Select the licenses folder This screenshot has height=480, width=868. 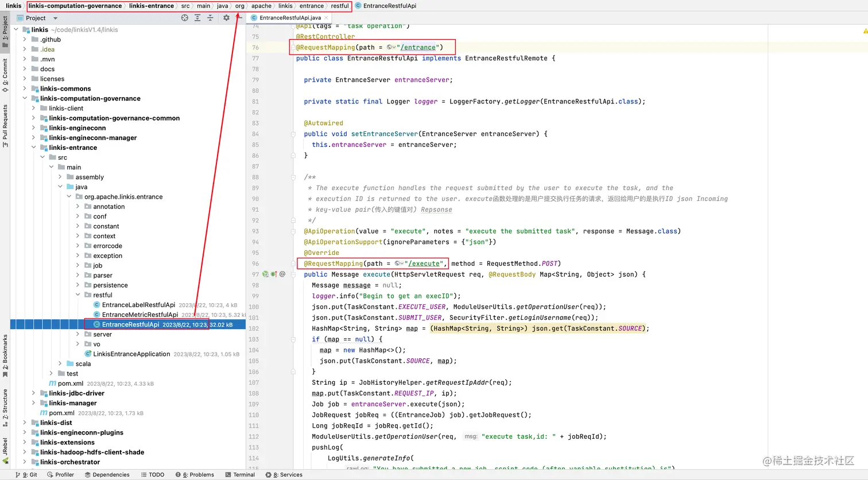tap(52, 79)
